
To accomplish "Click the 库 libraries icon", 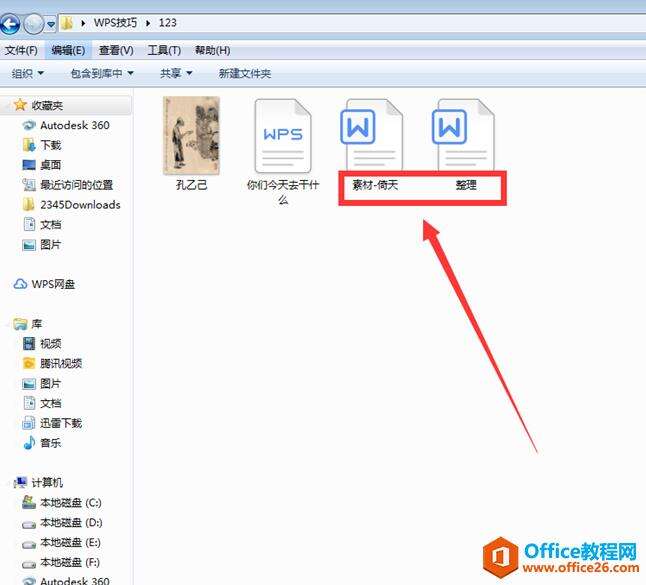I will point(20,324).
